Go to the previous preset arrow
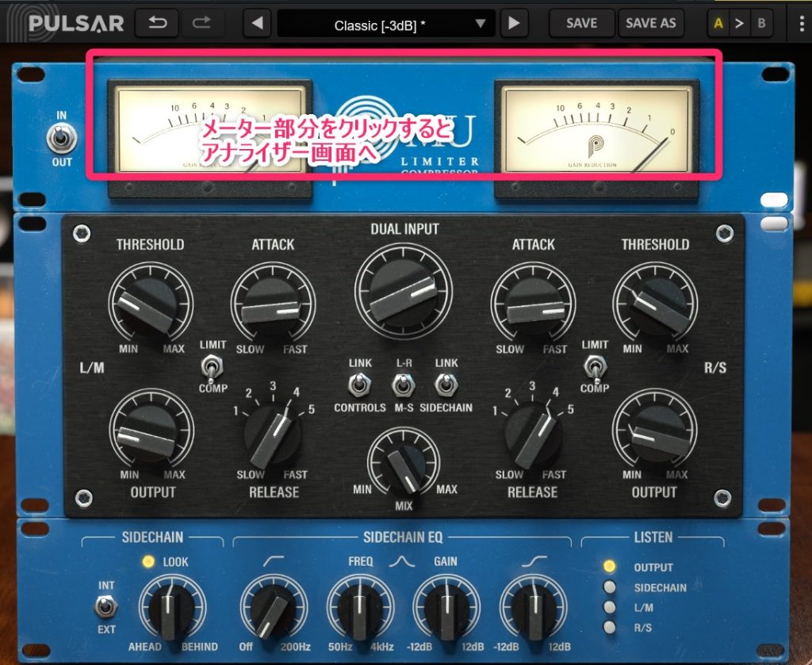This screenshot has width=812, height=665. [x=256, y=24]
